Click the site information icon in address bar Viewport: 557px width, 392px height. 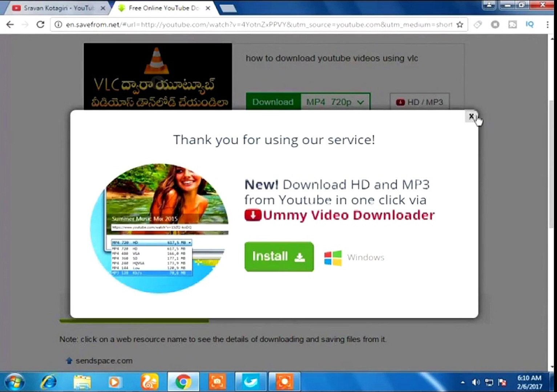[x=58, y=24]
